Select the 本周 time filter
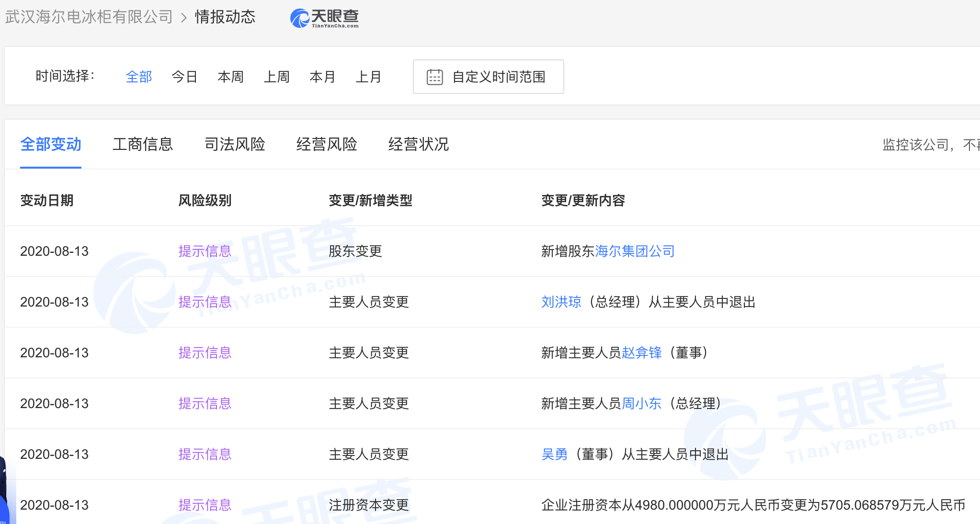The image size is (980, 524). (x=230, y=77)
